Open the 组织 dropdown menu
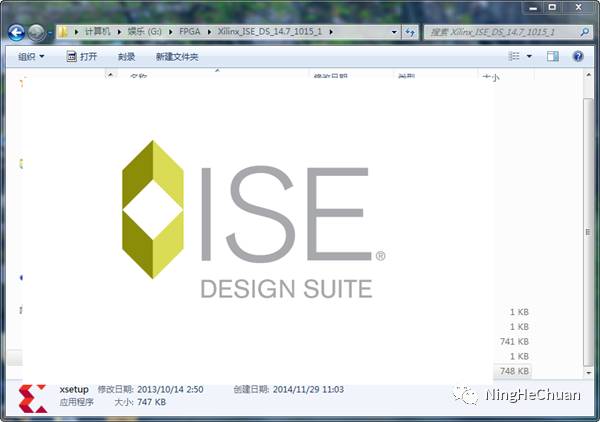 31,57
